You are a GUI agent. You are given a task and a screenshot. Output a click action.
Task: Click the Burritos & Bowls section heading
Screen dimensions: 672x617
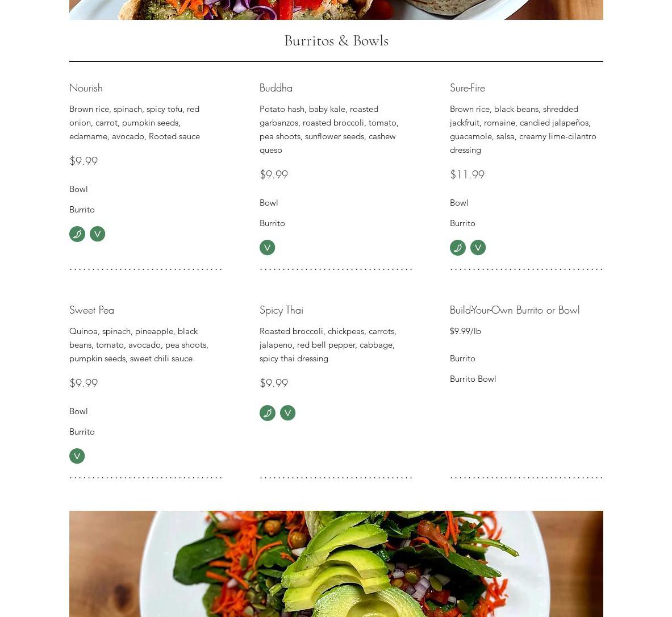coord(336,41)
